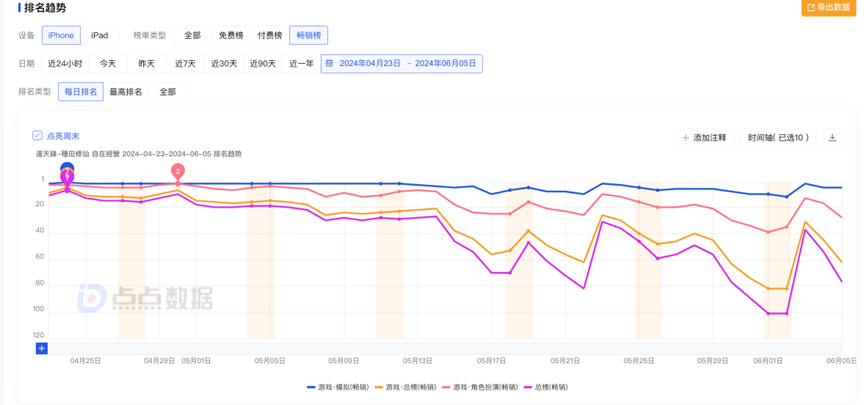Click blue plus button below chart

coord(42,348)
